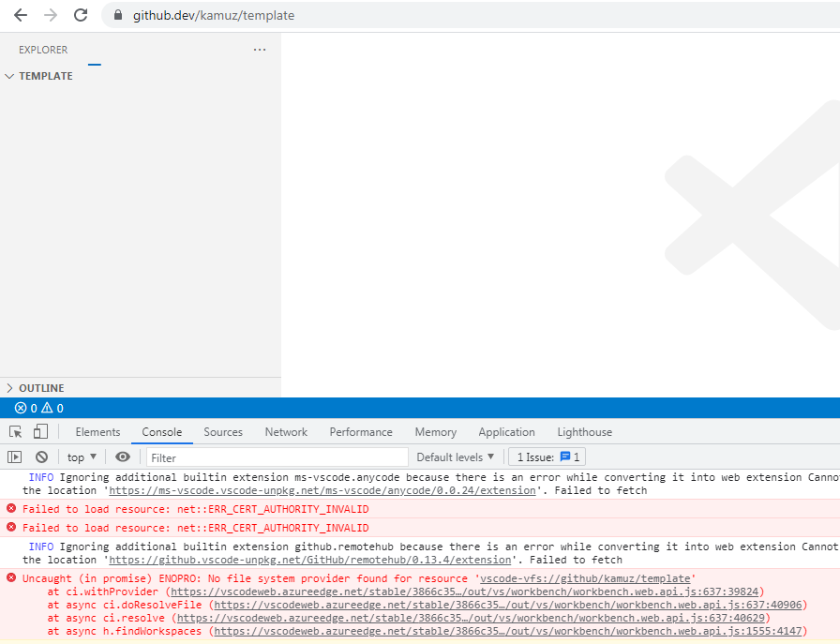Select the inspect element tool
The image size is (840, 644).
tap(14, 430)
